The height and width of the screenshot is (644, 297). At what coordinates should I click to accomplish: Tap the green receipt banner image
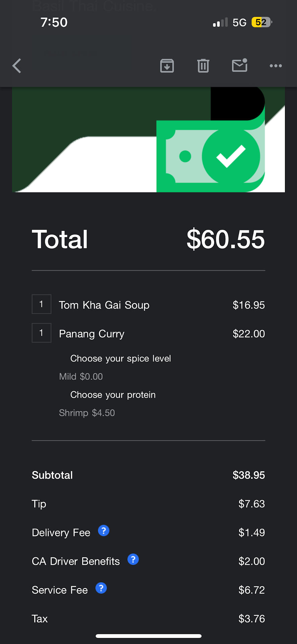pos(148,140)
